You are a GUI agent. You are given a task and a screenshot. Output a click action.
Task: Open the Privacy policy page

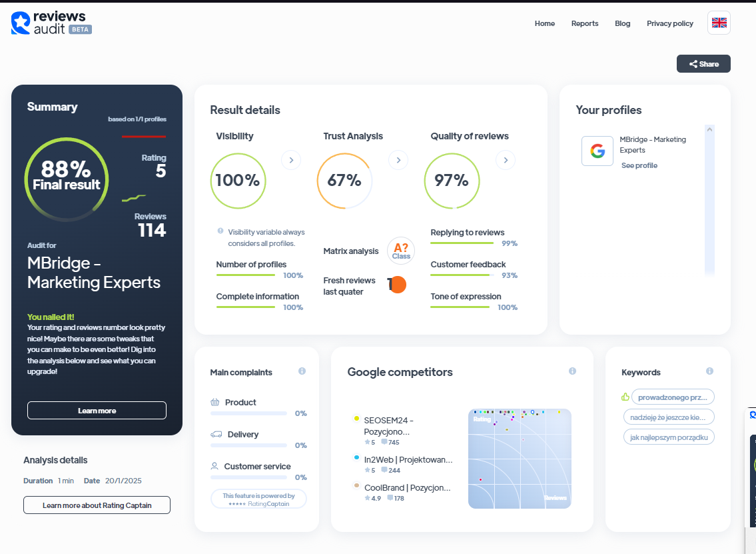click(669, 23)
